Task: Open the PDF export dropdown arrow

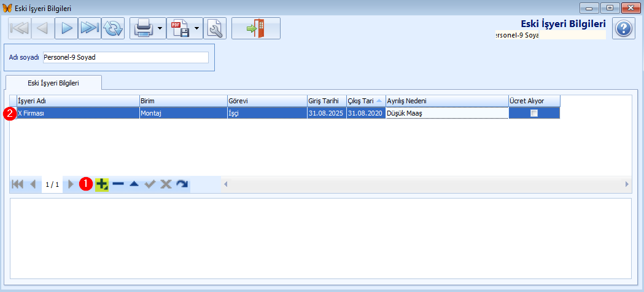Action: coord(197,28)
